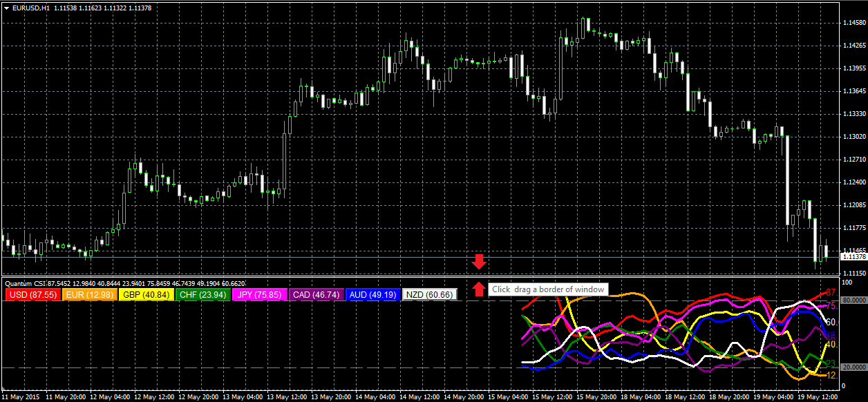Toggle the GBP (40.84) currency button
Screen dimensions: 868x402
coord(147,295)
